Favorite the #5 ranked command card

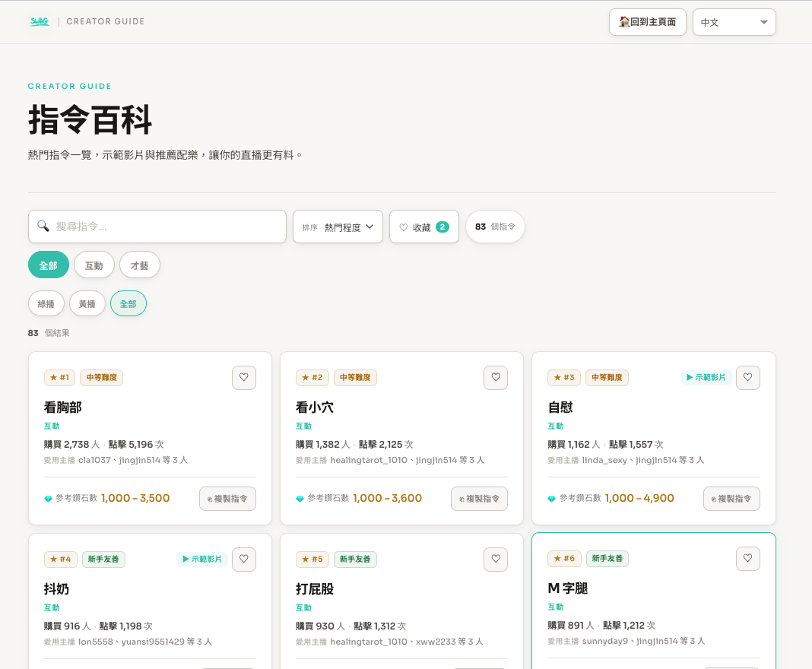pyautogui.click(x=496, y=560)
